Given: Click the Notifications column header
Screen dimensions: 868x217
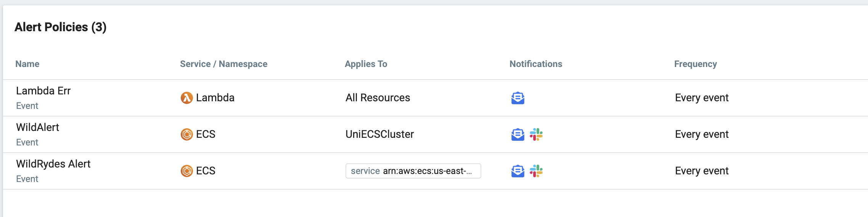Looking at the screenshot, I should [536, 64].
